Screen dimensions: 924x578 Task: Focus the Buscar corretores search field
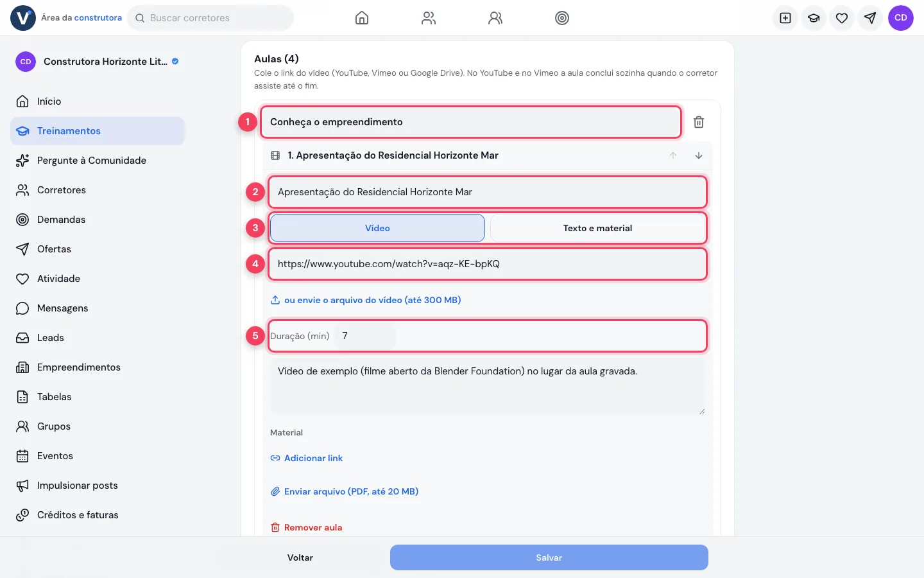pos(210,18)
